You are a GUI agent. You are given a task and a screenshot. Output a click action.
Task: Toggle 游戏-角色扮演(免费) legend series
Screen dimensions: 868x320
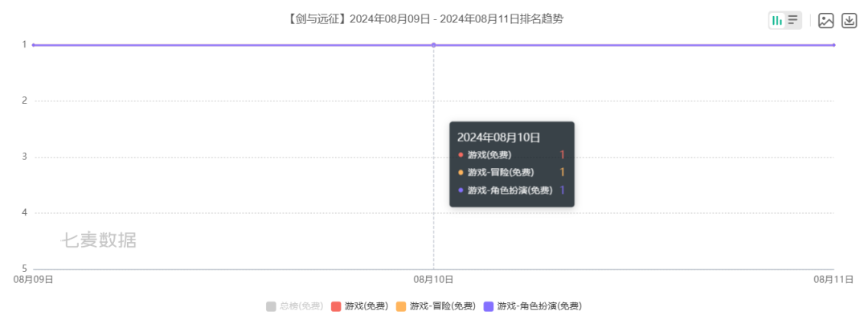tap(533, 306)
